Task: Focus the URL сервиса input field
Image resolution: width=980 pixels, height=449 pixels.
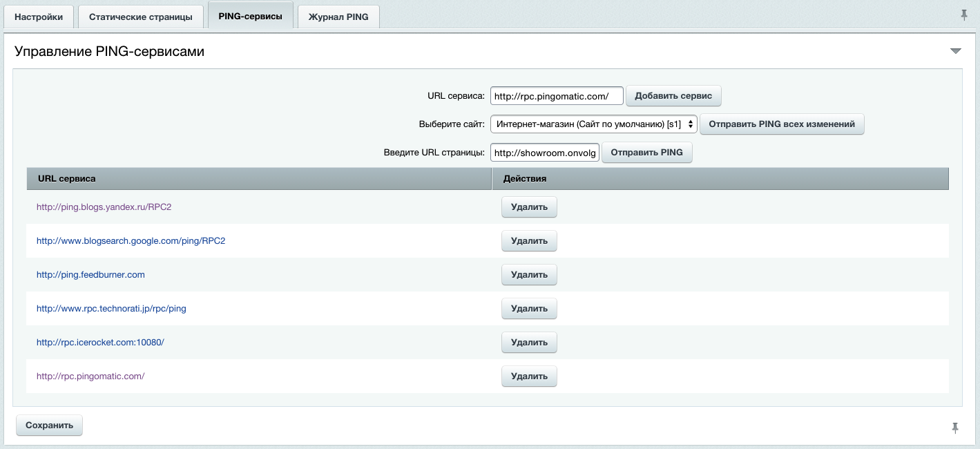Action: pyautogui.click(x=556, y=96)
